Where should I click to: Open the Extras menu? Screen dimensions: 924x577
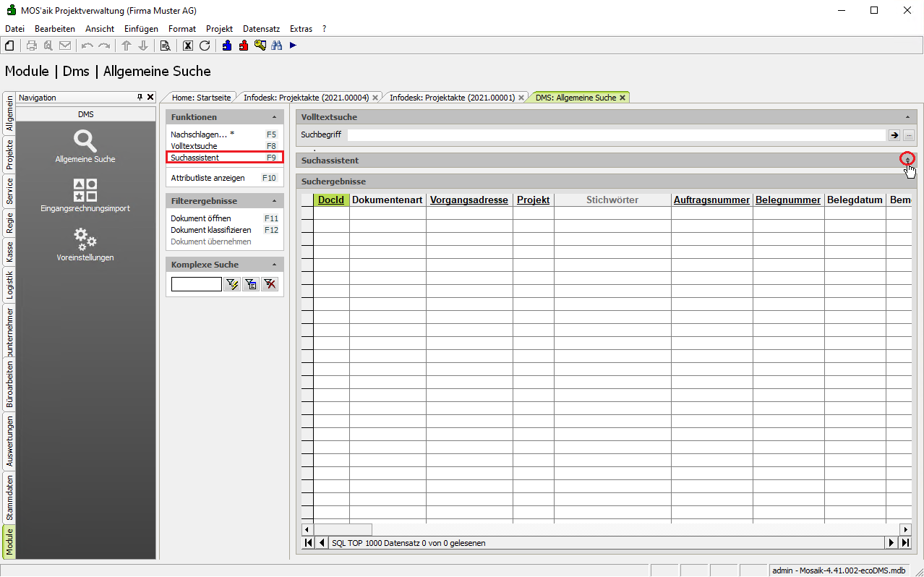point(301,29)
